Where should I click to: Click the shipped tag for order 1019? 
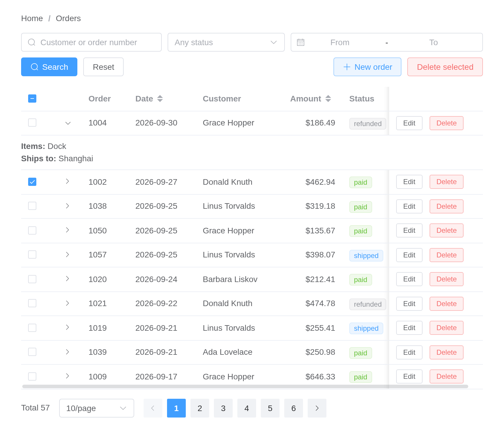(x=366, y=328)
